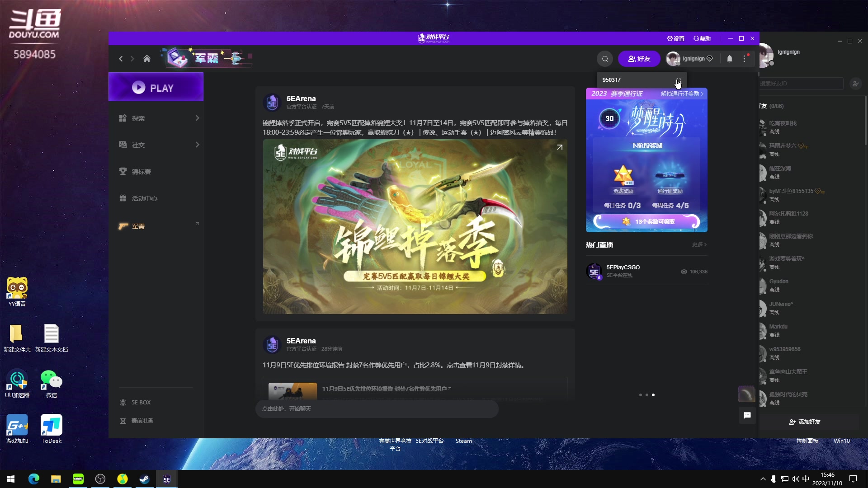Open 5EArena avatar on first post
The image size is (868, 488).
[272, 103]
